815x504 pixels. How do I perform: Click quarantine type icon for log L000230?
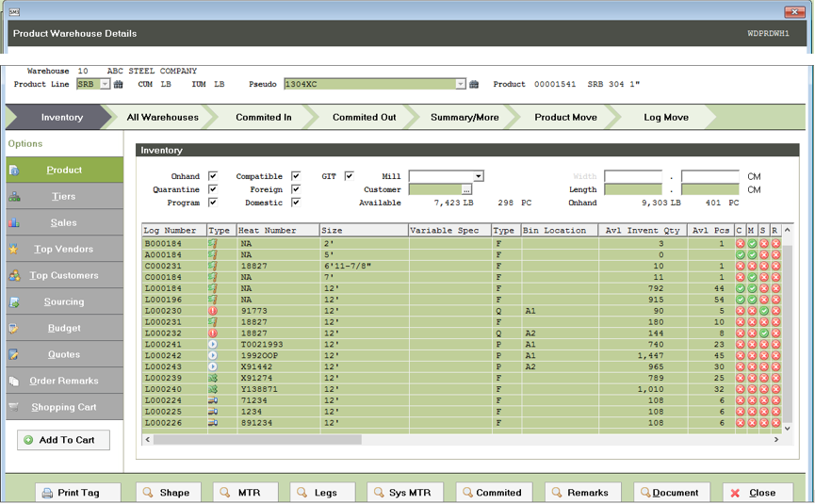click(x=213, y=311)
